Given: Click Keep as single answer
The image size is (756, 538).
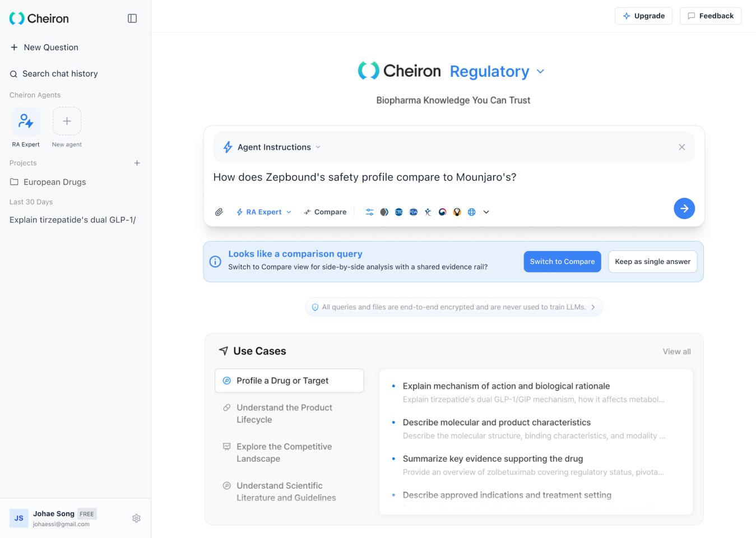Looking at the screenshot, I should [x=653, y=262].
